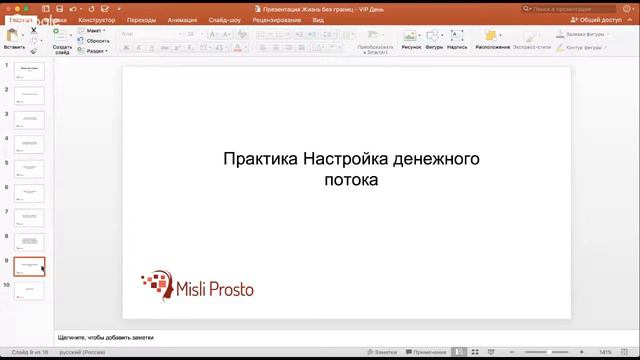Image resolution: width=640 pixels, height=360 pixels.
Task: Collapse the ribbon with the chevron
Action: 630,20
